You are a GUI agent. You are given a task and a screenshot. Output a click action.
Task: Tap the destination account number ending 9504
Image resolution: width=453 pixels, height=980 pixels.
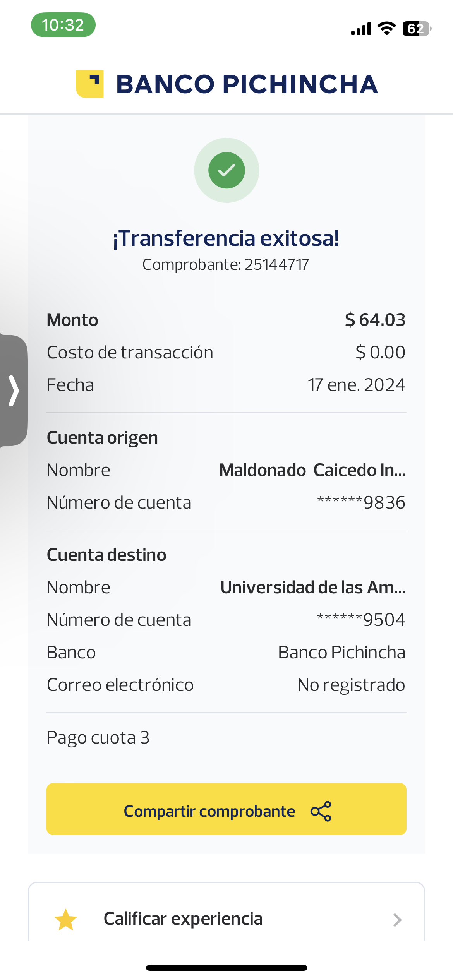click(361, 620)
